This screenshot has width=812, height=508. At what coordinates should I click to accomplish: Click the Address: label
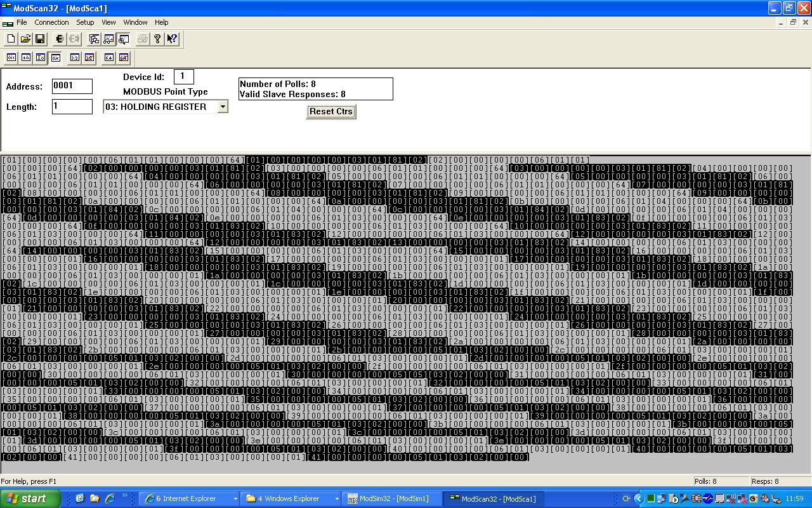(x=24, y=86)
